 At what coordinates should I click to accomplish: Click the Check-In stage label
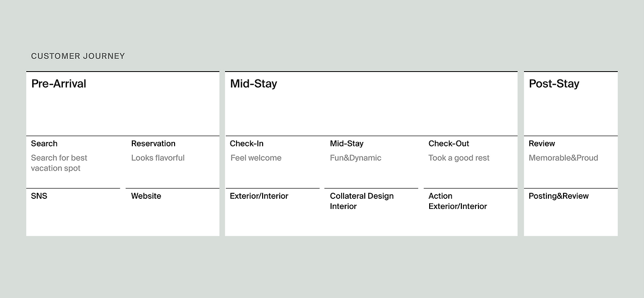pyautogui.click(x=247, y=143)
